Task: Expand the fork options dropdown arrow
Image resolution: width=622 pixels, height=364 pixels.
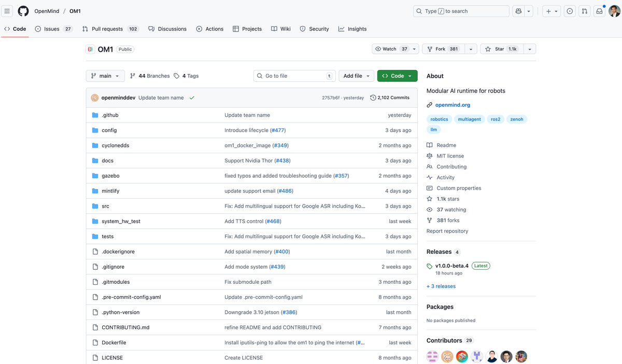Action: coord(471,49)
